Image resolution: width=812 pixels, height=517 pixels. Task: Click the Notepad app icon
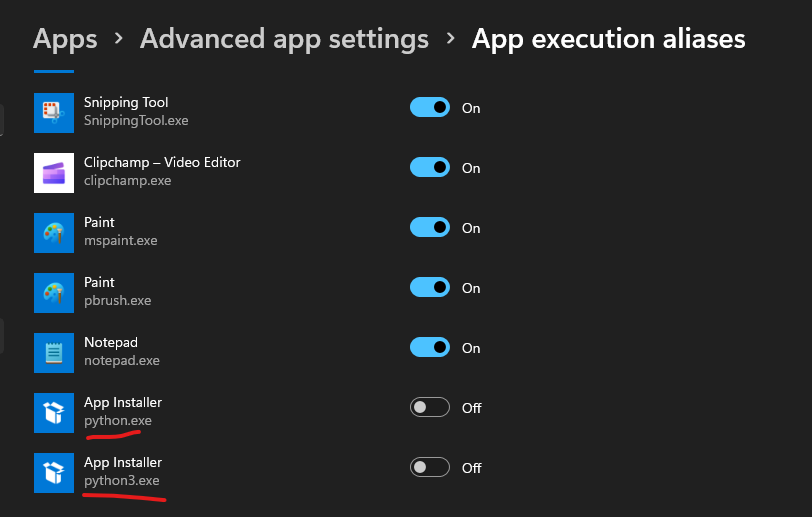pos(54,353)
